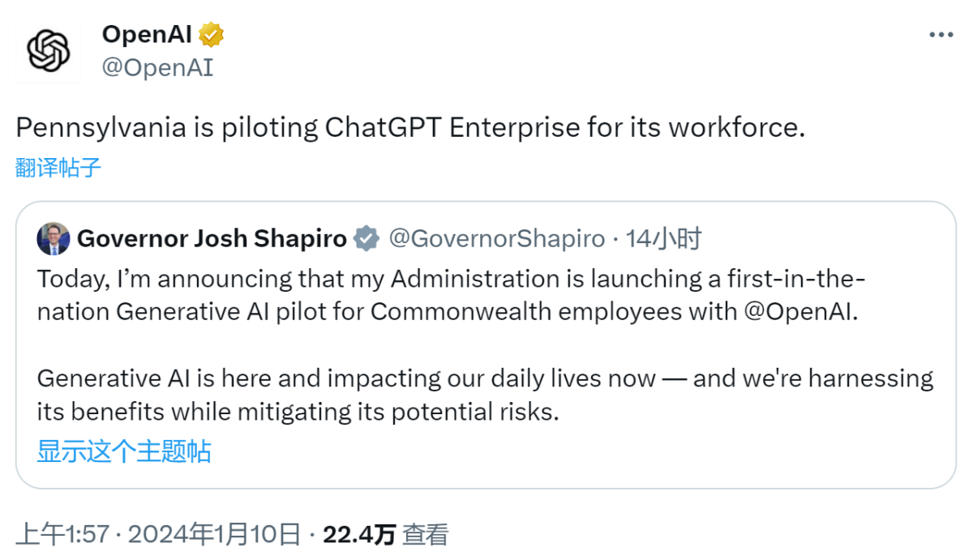Click the @GovernorShapiro handle in quoted post
Viewport: 973px width, 560px height.
pos(497,239)
